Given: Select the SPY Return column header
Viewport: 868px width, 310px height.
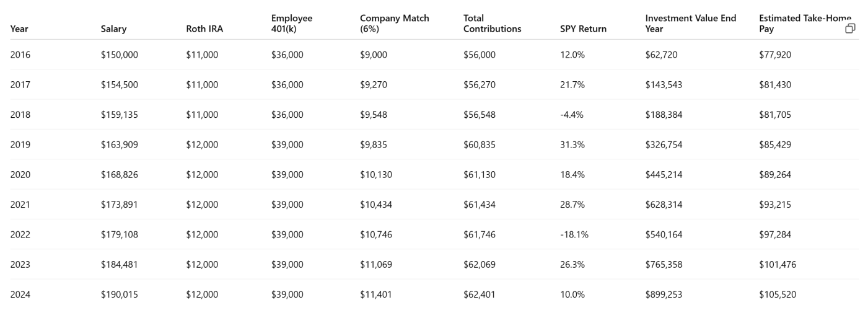Looking at the screenshot, I should 583,29.
